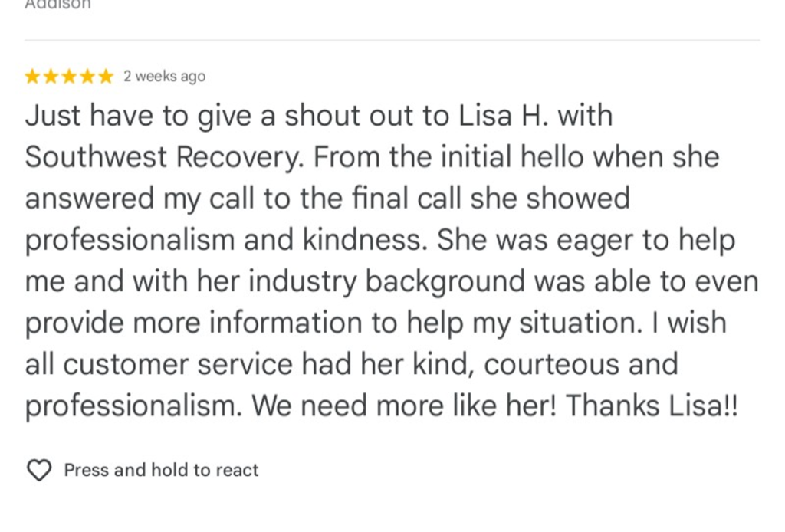785x532 pixels.
Task: Select the first gold star
Action: click(34, 76)
